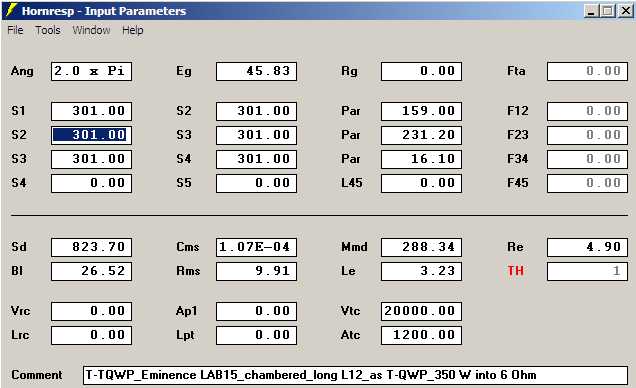Select the Par field containing 16.10
This screenshot has height=388, width=636.
(x=421, y=159)
